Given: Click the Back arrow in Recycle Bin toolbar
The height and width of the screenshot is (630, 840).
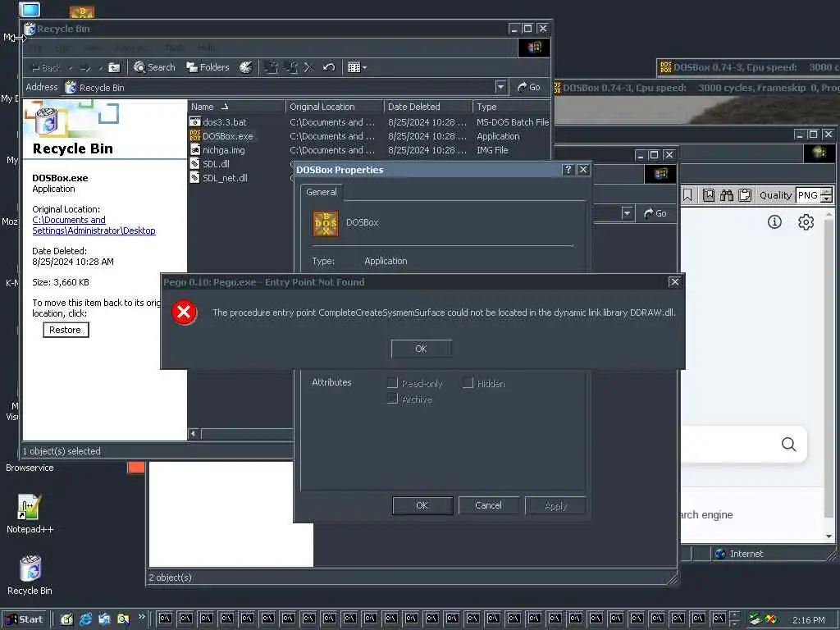Looking at the screenshot, I should coord(45,67).
